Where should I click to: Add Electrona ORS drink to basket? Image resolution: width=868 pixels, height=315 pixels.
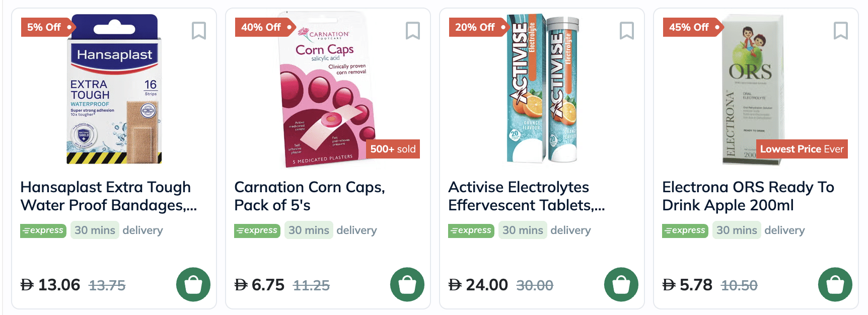click(835, 284)
